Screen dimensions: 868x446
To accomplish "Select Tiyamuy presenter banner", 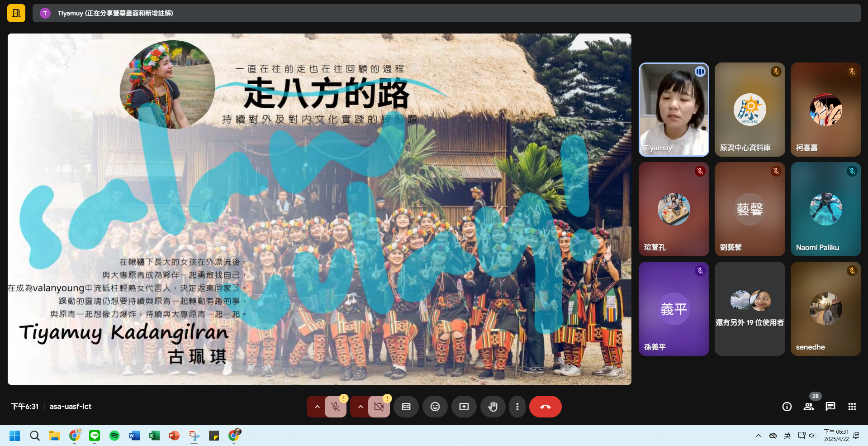I will tap(446, 13).
